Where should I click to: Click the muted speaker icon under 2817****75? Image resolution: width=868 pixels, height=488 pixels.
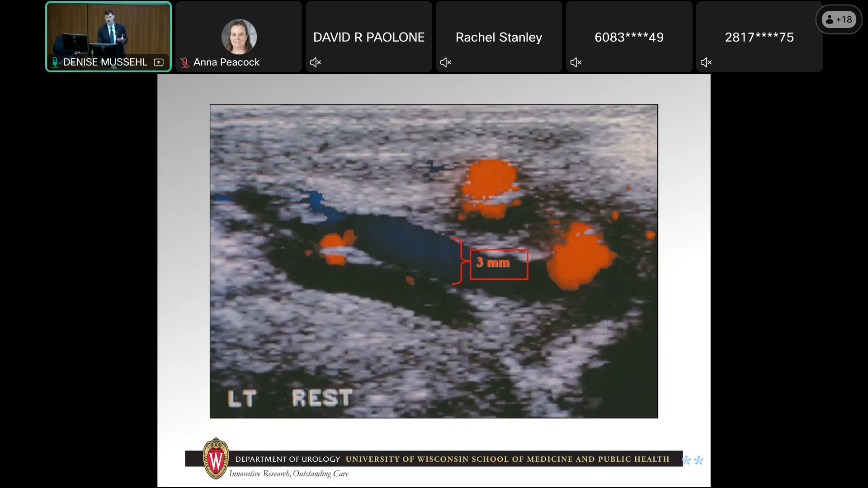(706, 62)
